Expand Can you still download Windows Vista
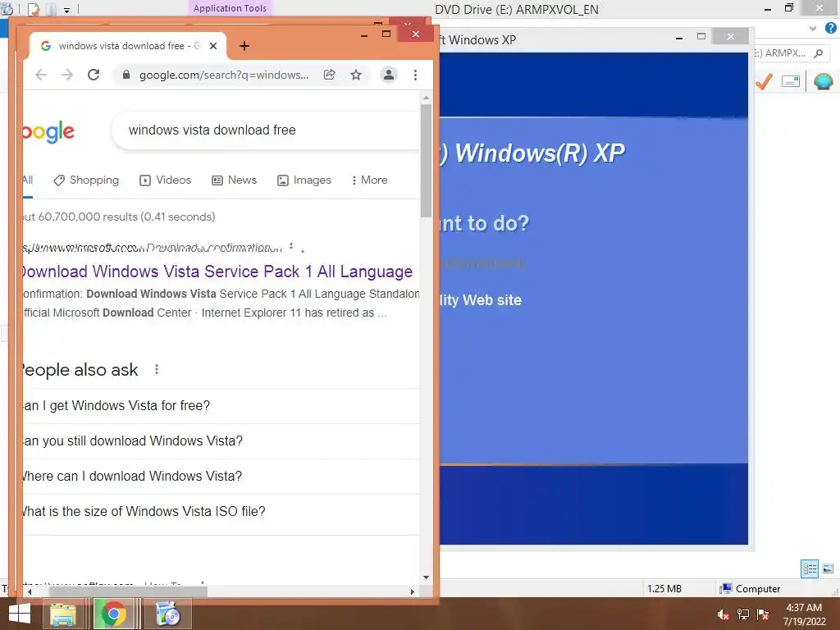The image size is (840, 630). (221, 441)
